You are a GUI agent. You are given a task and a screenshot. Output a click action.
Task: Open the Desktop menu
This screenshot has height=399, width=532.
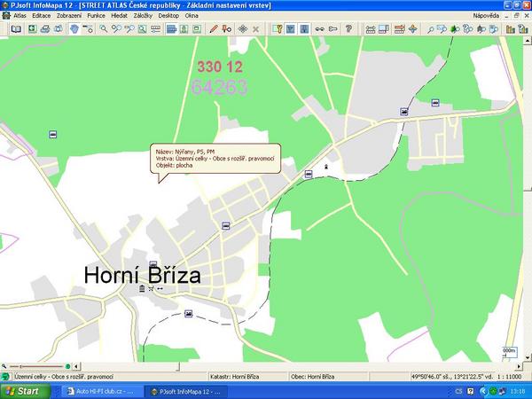tap(168, 16)
